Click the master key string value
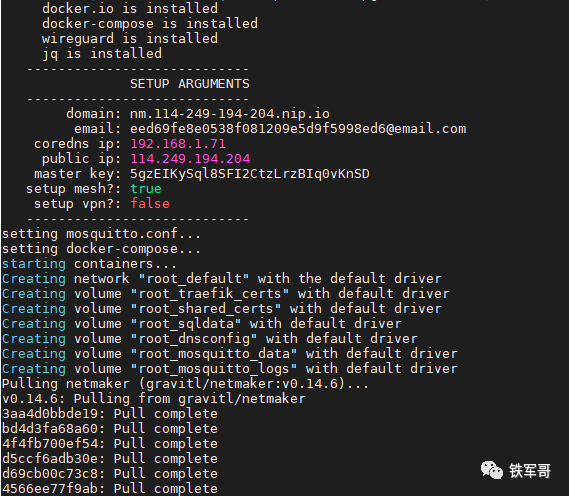 point(250,174)
